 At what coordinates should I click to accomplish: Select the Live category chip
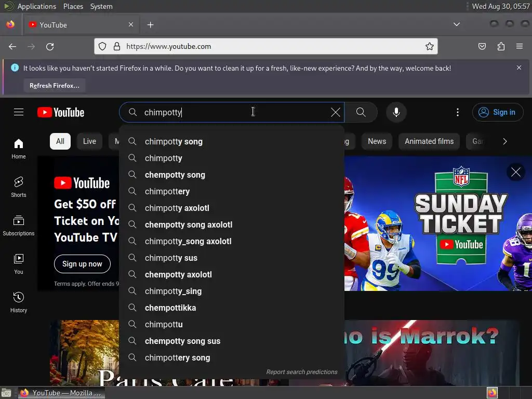[89, 141]
